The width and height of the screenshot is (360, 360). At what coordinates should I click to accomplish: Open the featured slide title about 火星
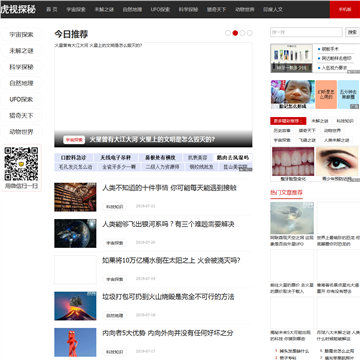[x=152, y=140]
